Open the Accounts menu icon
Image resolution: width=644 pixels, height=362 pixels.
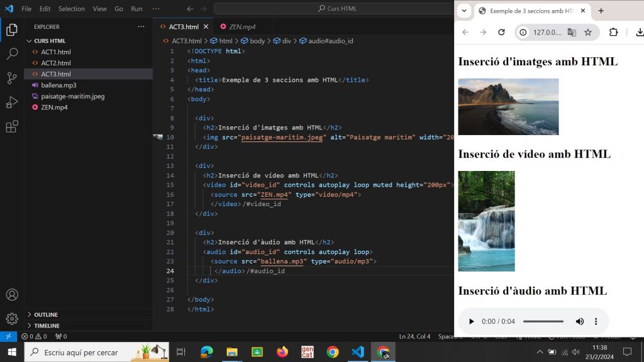[11, 295]
